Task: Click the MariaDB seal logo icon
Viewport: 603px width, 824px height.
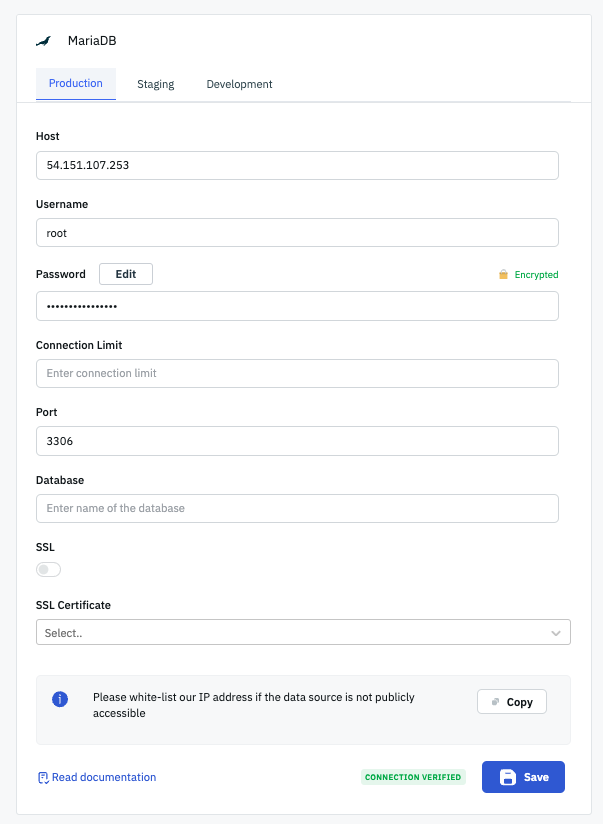Action: point(43,41)
